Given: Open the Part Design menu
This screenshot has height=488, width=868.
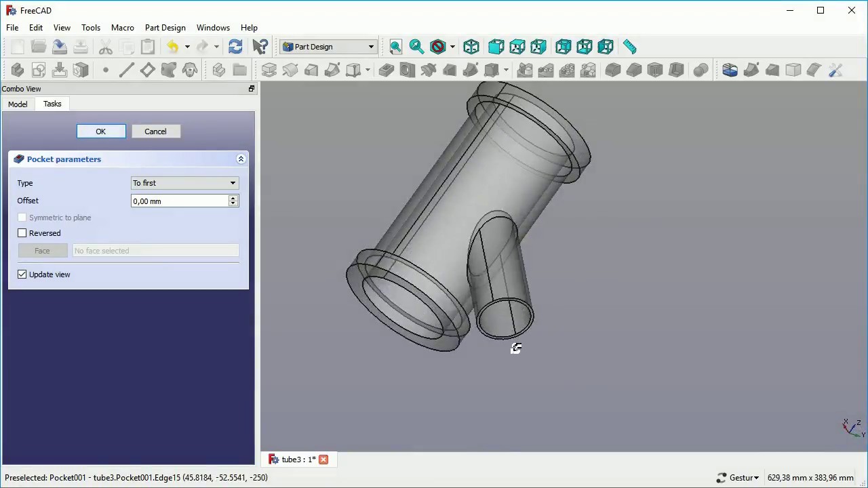Looking at the screenshot, I should point(165,28).
